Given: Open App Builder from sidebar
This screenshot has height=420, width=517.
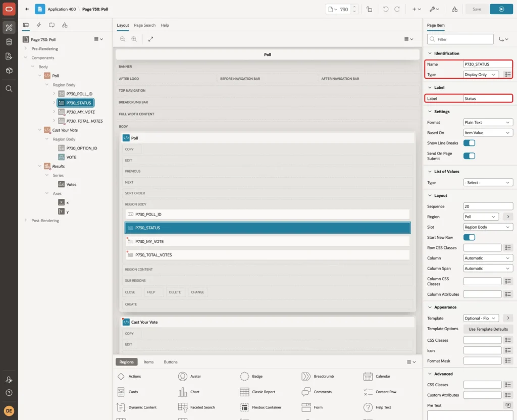Looking at the screenshot, I should 9,27.
